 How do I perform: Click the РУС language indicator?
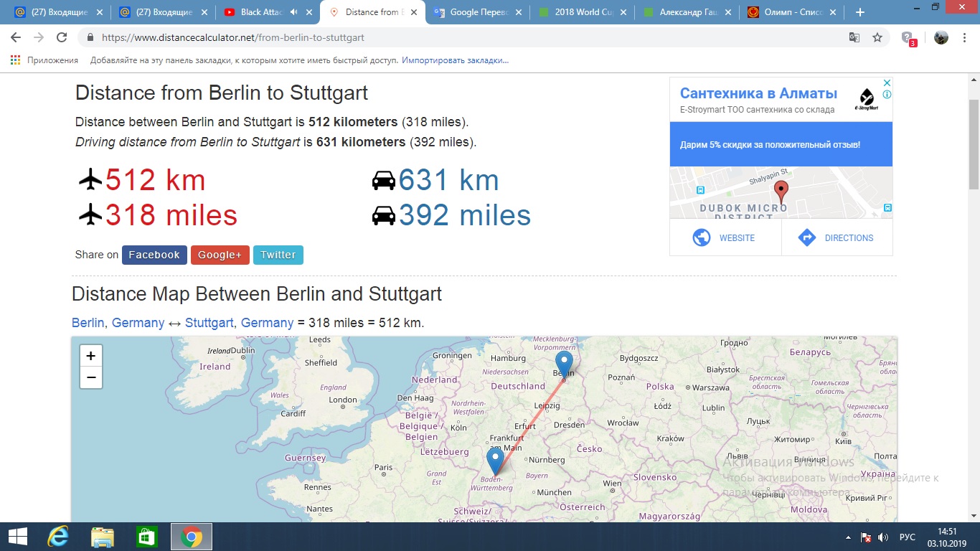point(907,537)
